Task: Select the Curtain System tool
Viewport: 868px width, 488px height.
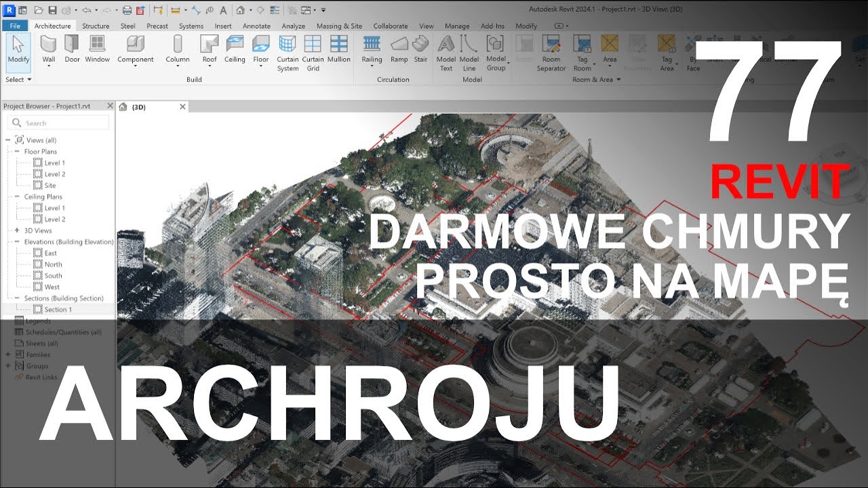Action: [x=288, y=54]
